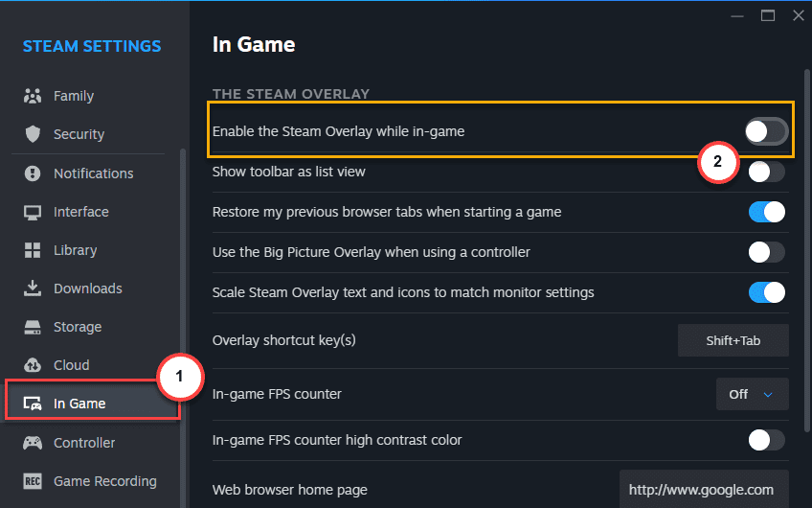Edit the Web browser home page field

click(704, 490)
